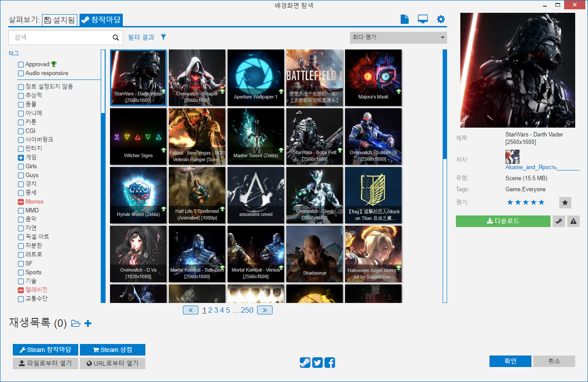588x382 pixels.
Task: Open the 최다 평가 sort dropdown
Action: (398, 38)
